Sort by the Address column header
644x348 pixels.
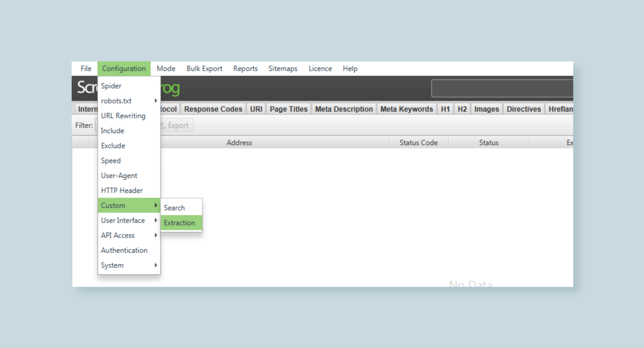coord(239,143)
